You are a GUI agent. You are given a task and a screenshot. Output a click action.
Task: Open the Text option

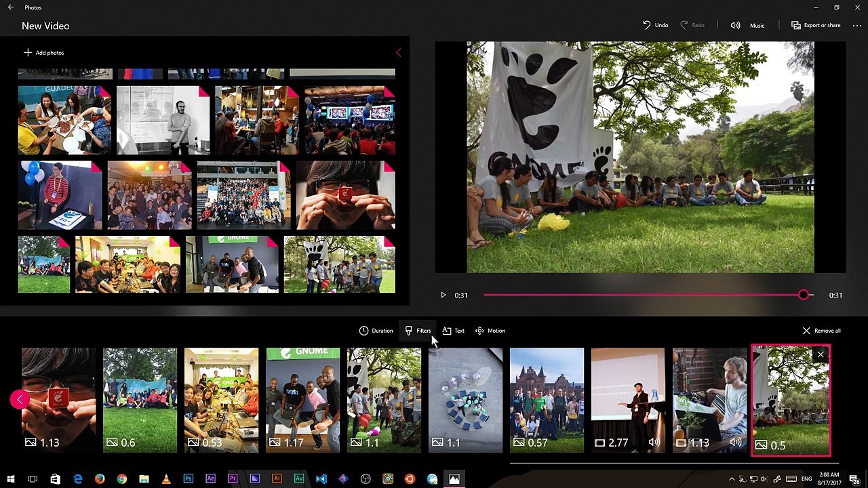(453, 331)
